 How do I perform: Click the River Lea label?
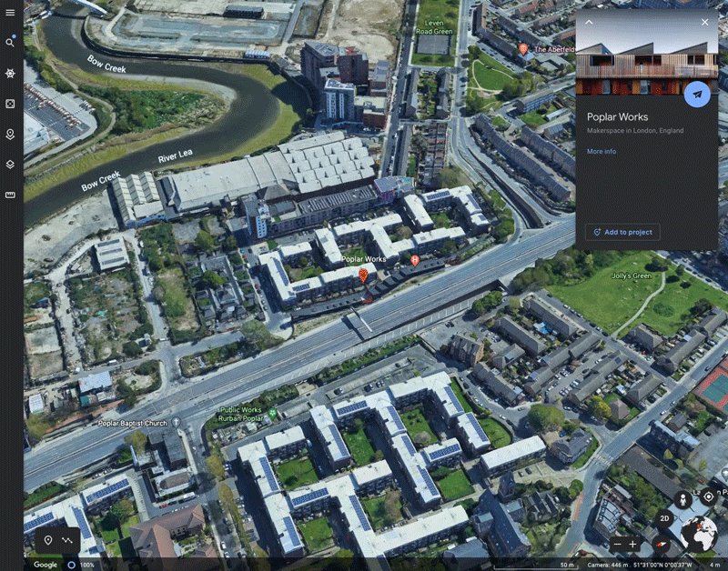[175, 155]
